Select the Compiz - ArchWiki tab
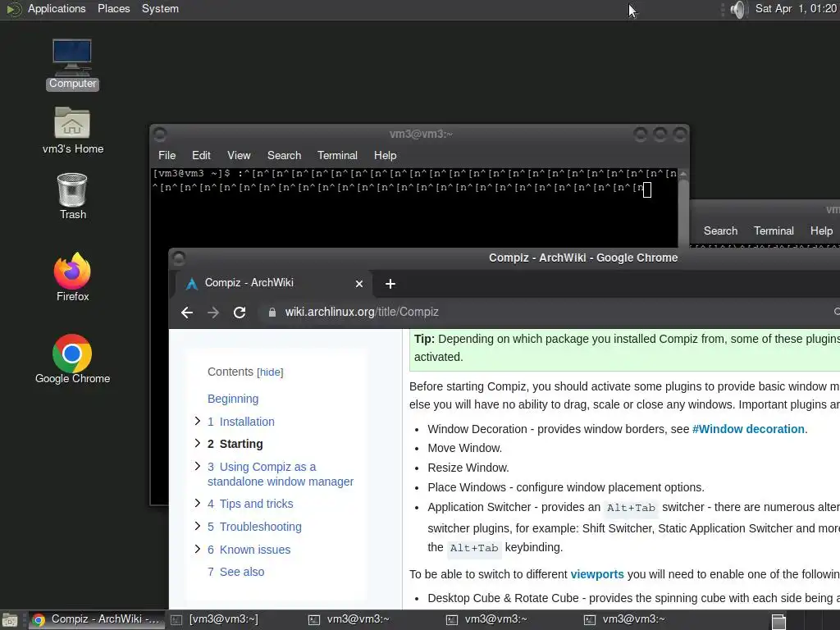 pyautogui.click(x=273, y=283)
